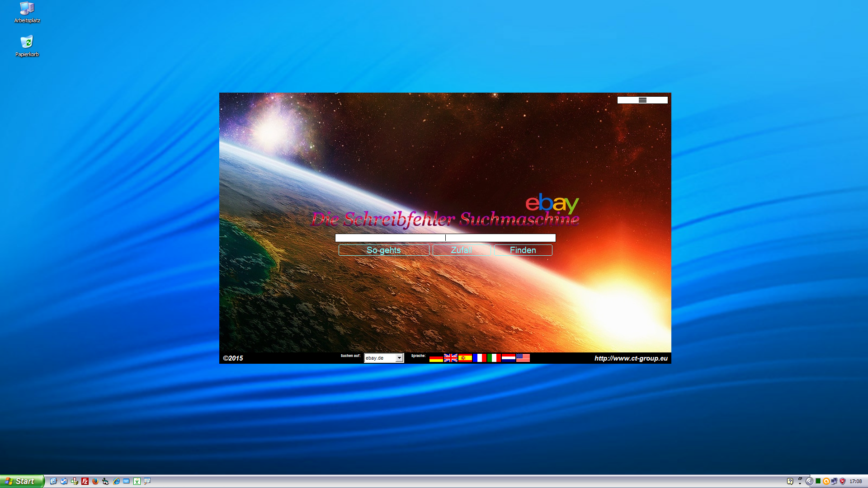Click the So gehts button
This screenshot has width=868, height=488.
pos(384,250)
